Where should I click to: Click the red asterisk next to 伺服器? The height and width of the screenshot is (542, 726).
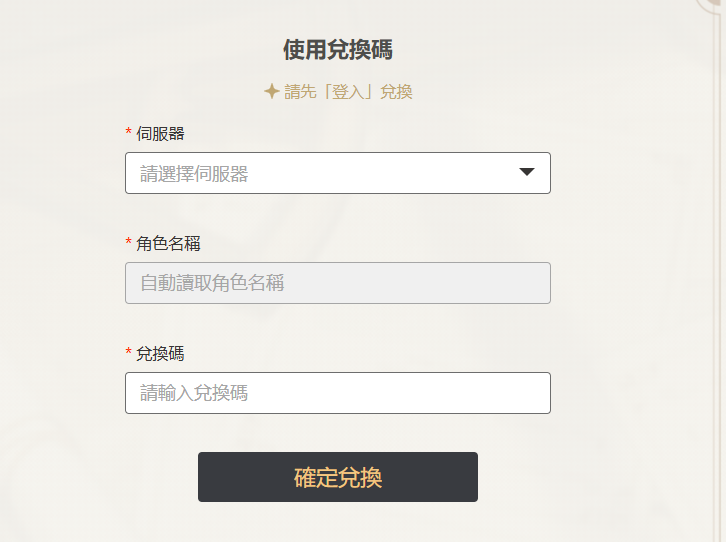pos(128,131)
